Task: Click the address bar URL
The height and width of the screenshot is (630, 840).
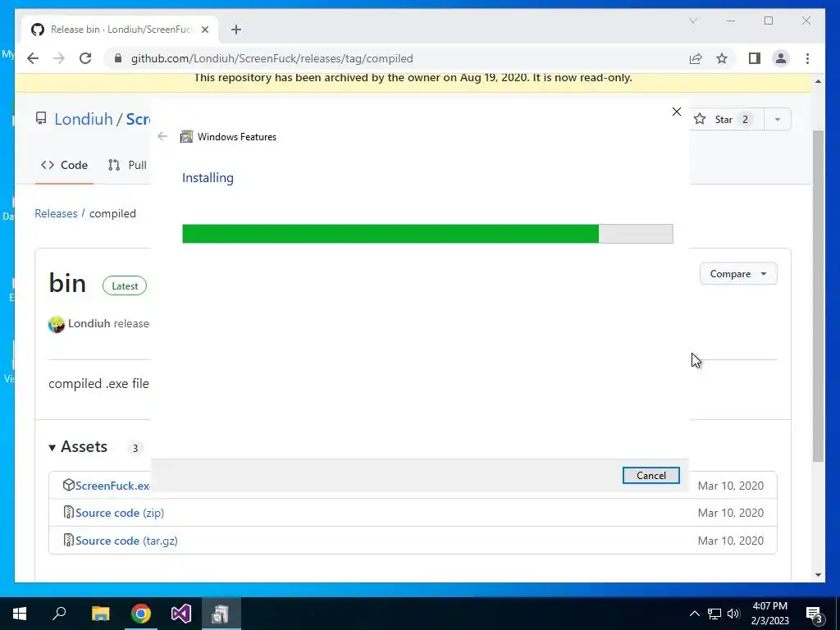Action: pos(272,58)
